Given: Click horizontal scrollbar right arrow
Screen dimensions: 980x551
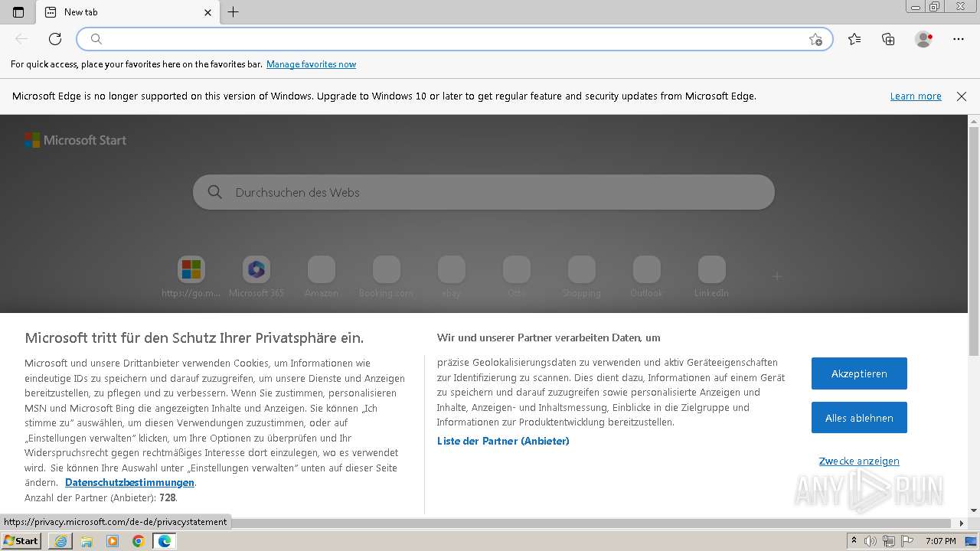Looking at the screenshot, I should point(962,523).
